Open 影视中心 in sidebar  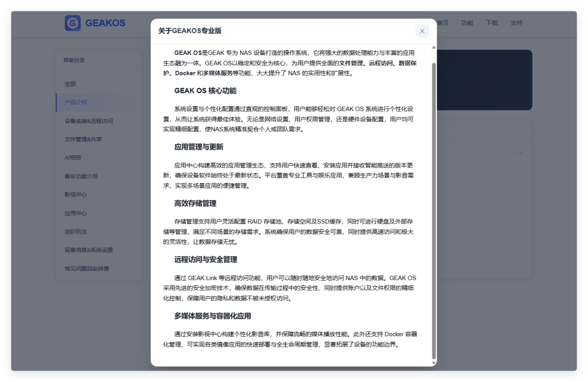[76, 195]
